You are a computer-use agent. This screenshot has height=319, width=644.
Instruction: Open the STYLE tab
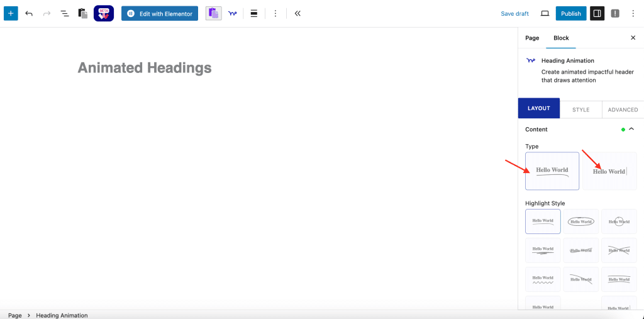580,109
